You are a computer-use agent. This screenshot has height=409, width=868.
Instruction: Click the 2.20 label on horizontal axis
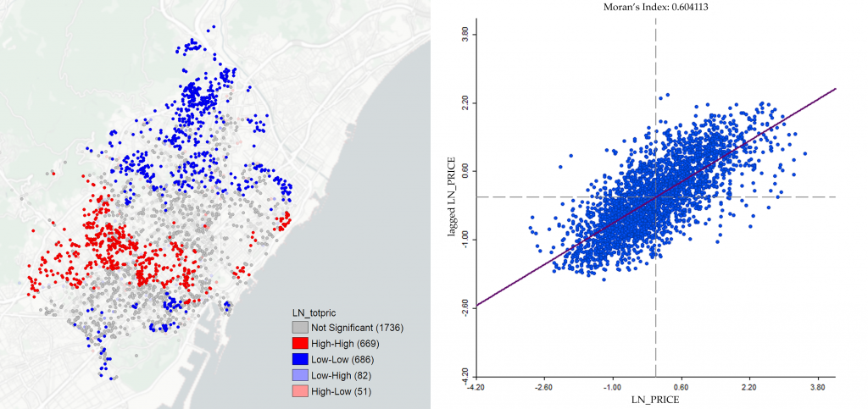coord(748,387)
